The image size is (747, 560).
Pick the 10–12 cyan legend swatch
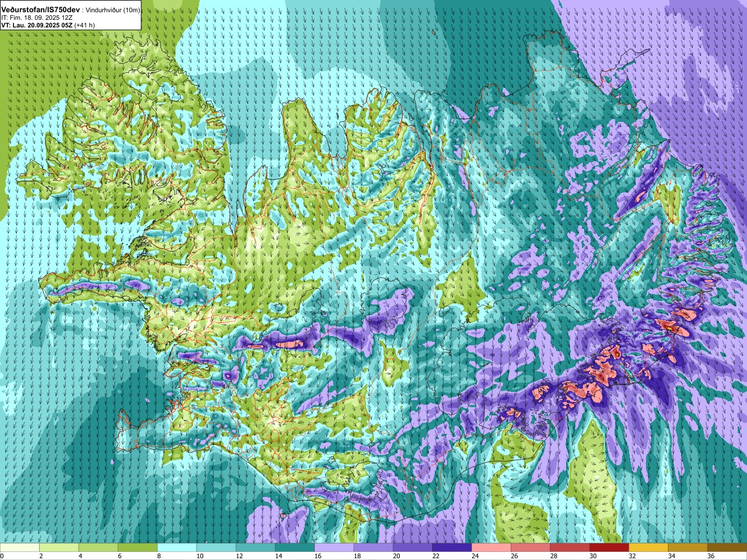tap(216, 548)
